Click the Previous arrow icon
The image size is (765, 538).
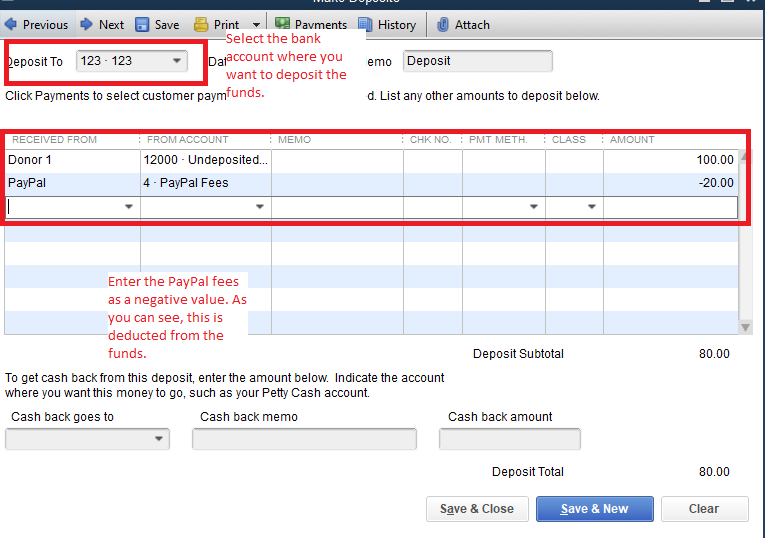click(x=11, y=24)
